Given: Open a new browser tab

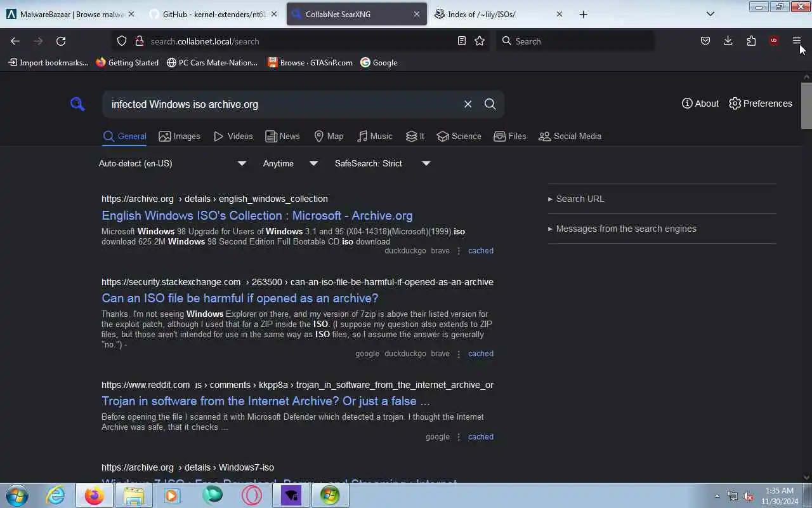Looking at the screenshot, I should (x=583, y=14).
